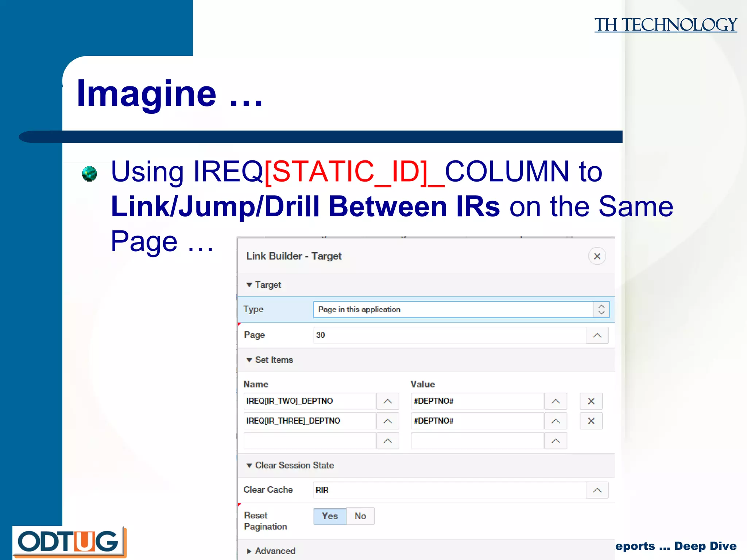Viewport: 747px width, 560px height.
Task: Open the Page list-of-values chevron
Action: (x=597, y=335)
